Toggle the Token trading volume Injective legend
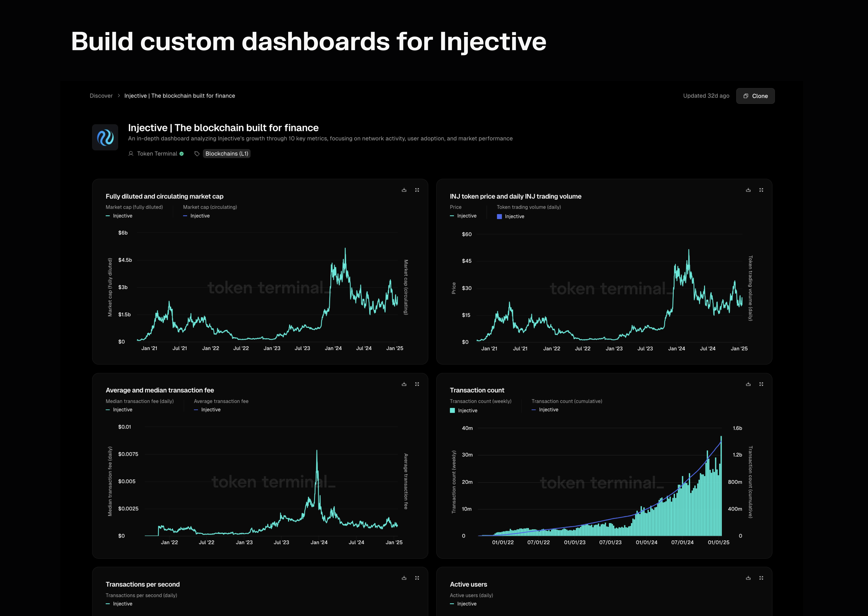868x616 pixels. point(514,217)
